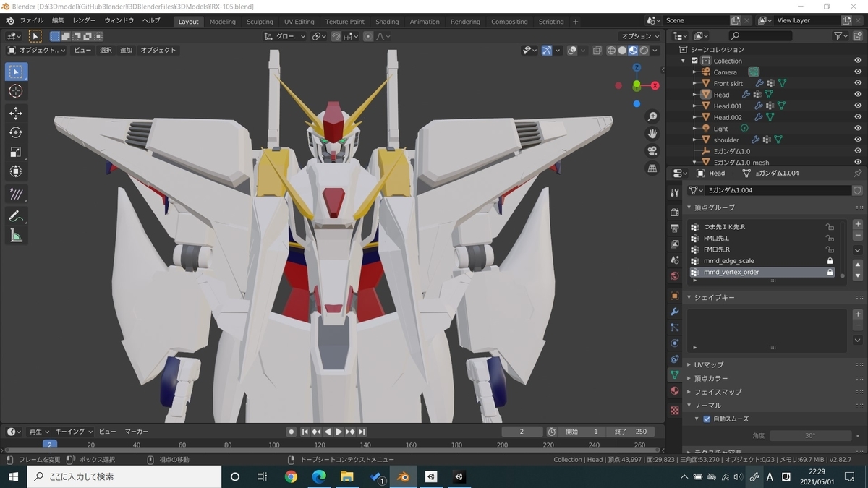Screen dimensions: 868x488
Task: Choose the Measure ruler tool
Action: click(16, 236)
